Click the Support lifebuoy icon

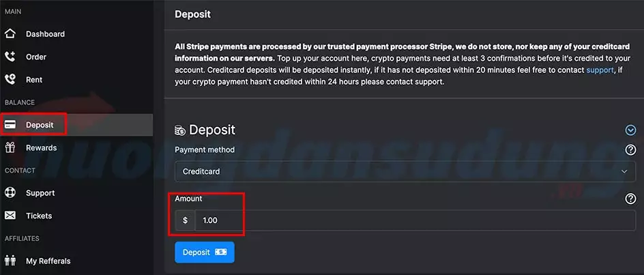[x=10, y=193]
